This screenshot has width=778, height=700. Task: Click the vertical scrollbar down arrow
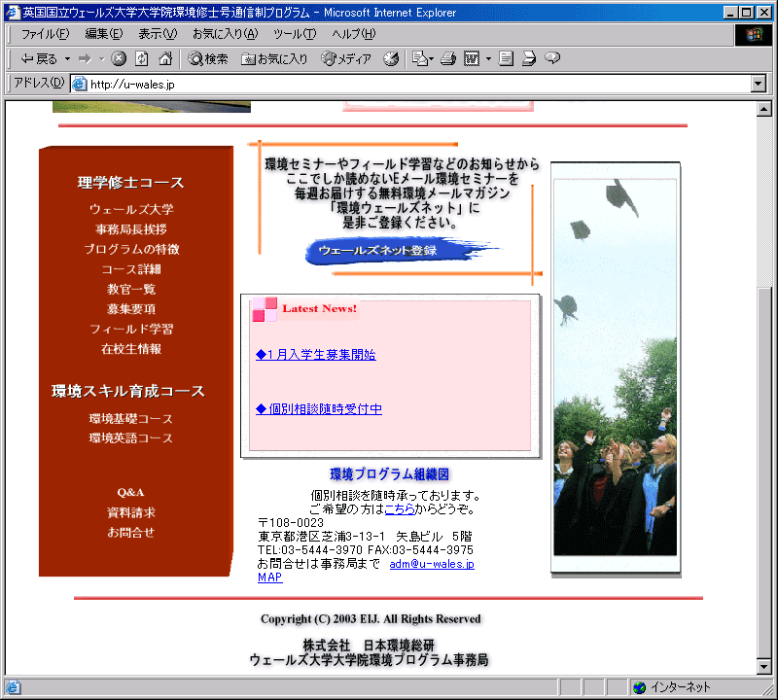(x=764, y=667)
